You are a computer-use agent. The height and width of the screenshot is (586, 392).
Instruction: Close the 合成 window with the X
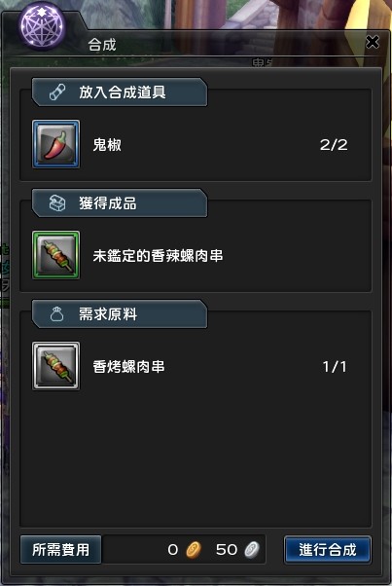pos(373,42)
